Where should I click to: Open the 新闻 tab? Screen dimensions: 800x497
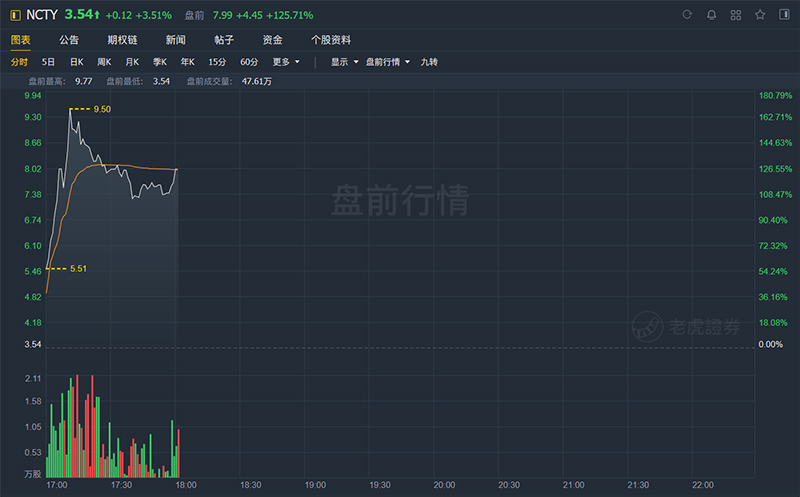click(176, 40)
